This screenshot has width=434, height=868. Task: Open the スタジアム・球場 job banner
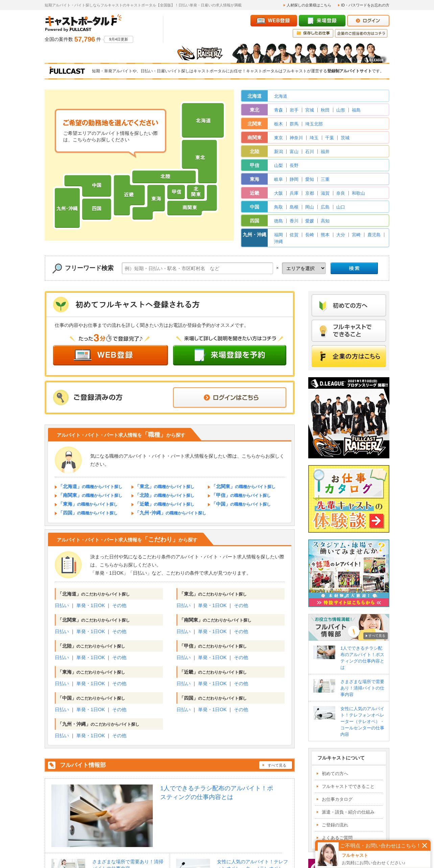348,573
